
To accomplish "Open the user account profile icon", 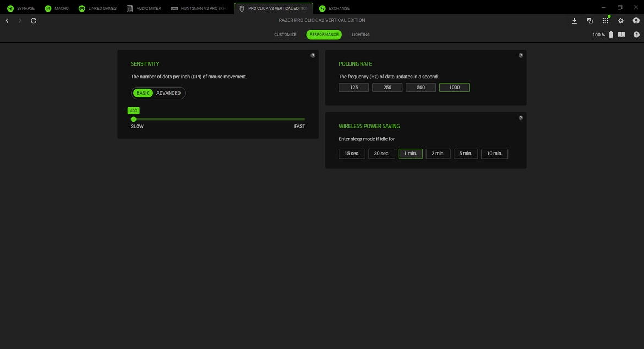I will tap(636, 20).
